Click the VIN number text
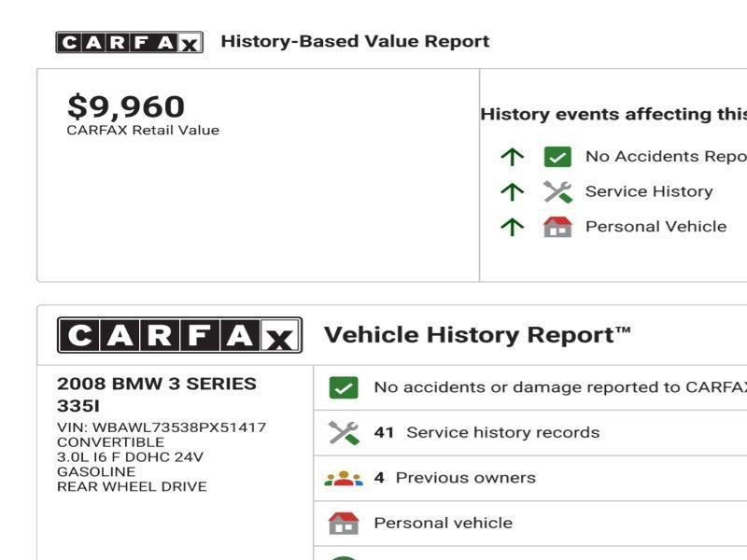 point(162,427)
